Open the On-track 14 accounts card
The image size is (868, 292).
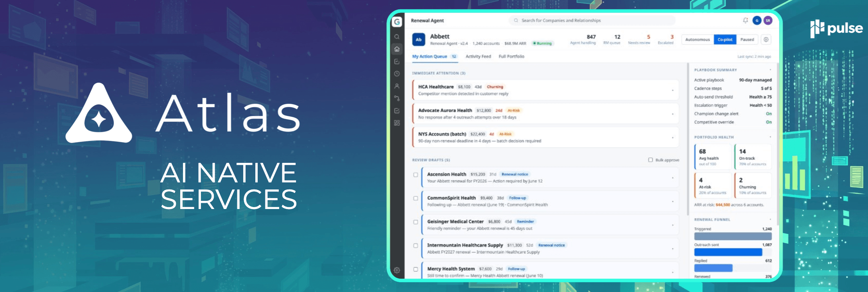753,157
